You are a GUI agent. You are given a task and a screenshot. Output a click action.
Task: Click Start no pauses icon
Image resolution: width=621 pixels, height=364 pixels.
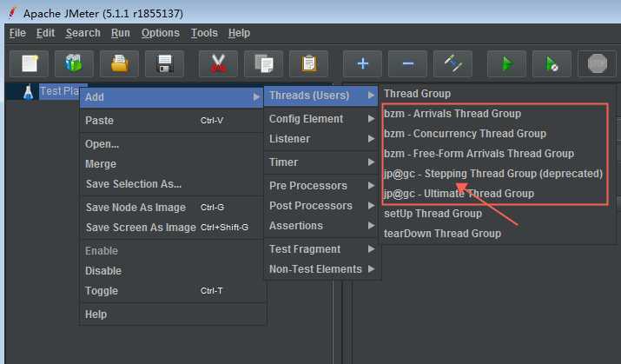(552, 63)
